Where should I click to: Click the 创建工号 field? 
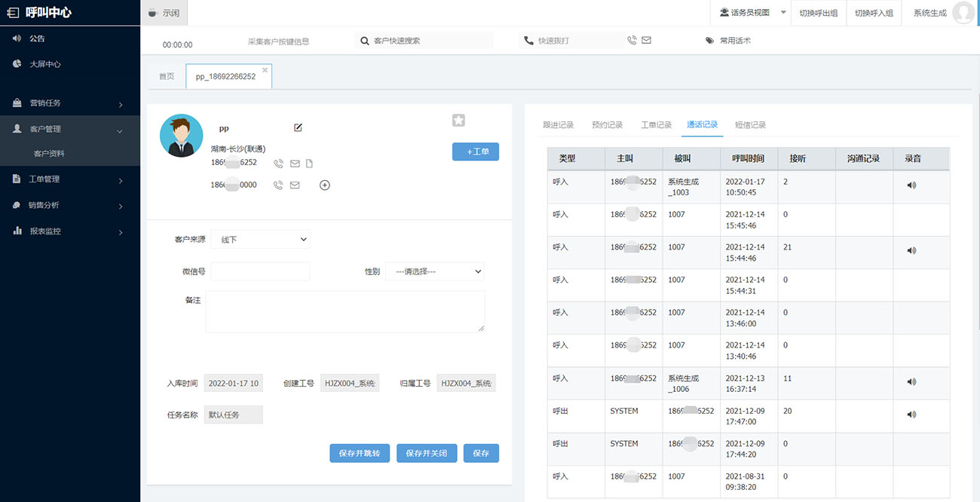tap(350, 384)
